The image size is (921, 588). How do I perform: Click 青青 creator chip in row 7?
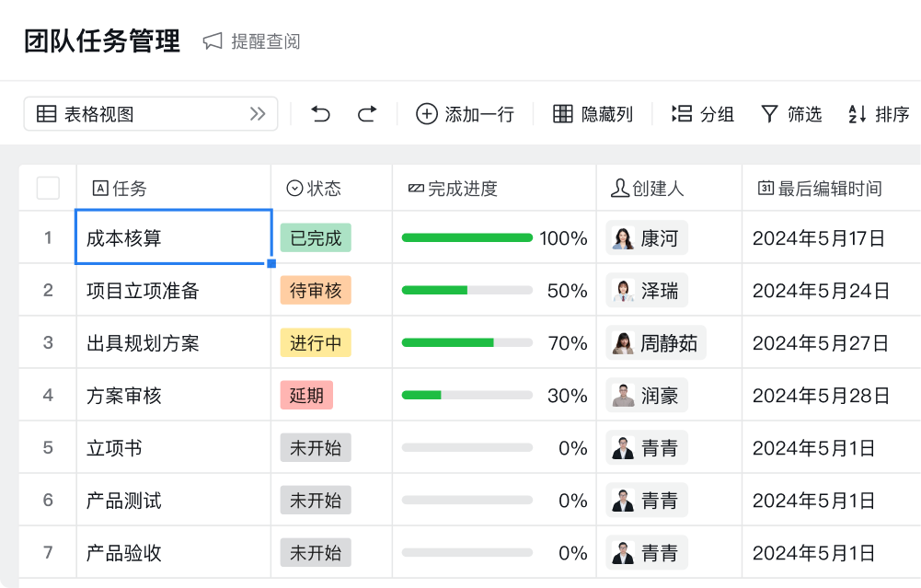tap(647, 552)
